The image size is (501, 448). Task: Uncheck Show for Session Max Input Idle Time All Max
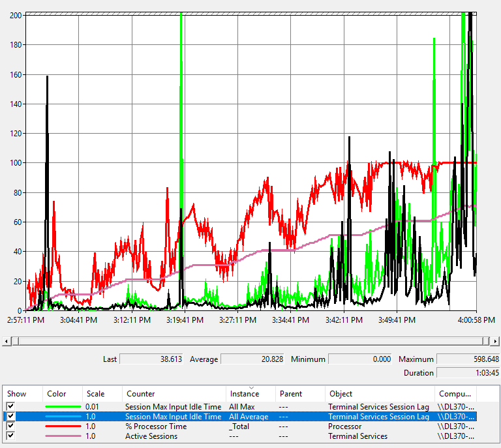click(10, 406)
